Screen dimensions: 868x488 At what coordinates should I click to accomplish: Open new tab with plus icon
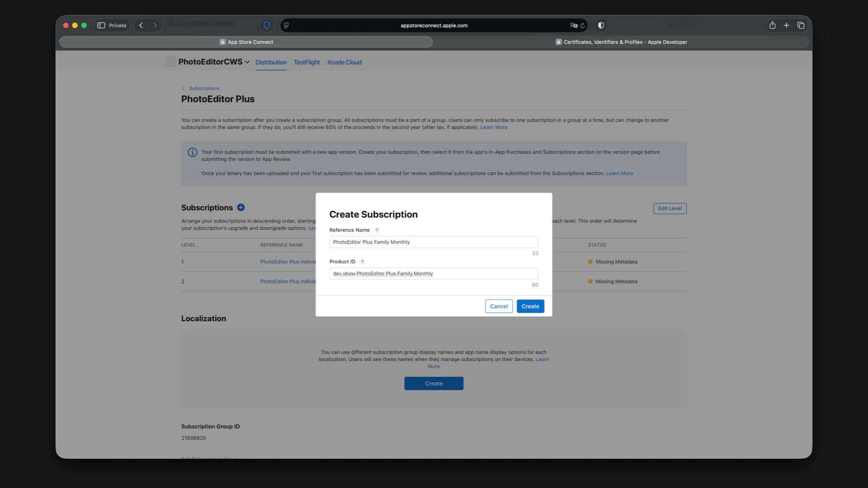[786, 25]
